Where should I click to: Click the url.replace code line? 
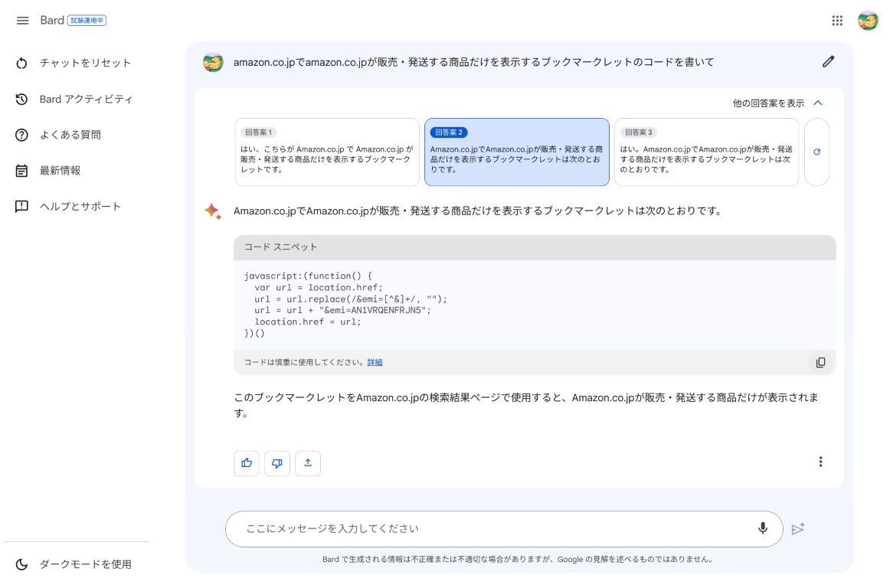click(x=351, y=299)
